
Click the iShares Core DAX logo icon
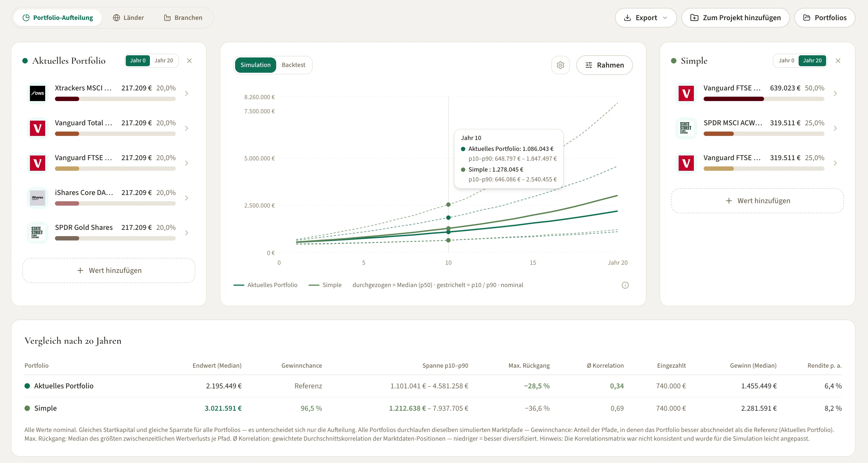[37, 198]
